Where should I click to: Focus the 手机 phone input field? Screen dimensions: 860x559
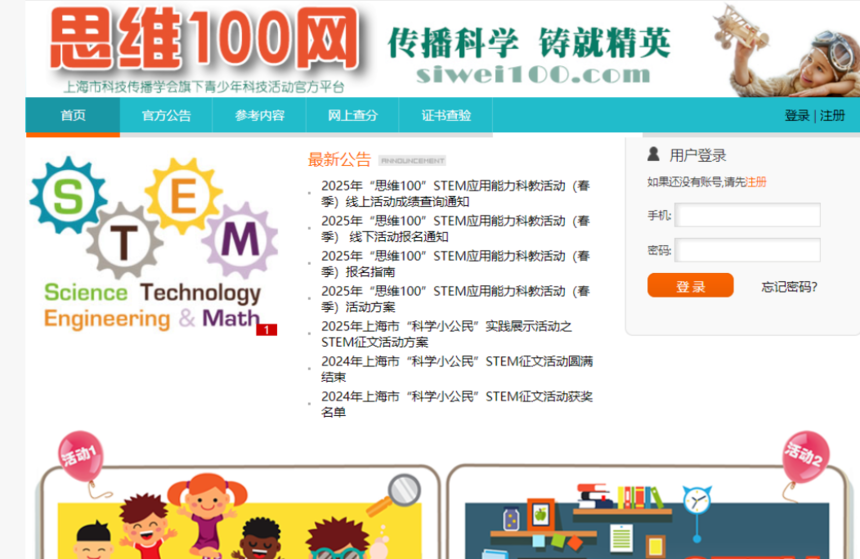tap(748, 215)
